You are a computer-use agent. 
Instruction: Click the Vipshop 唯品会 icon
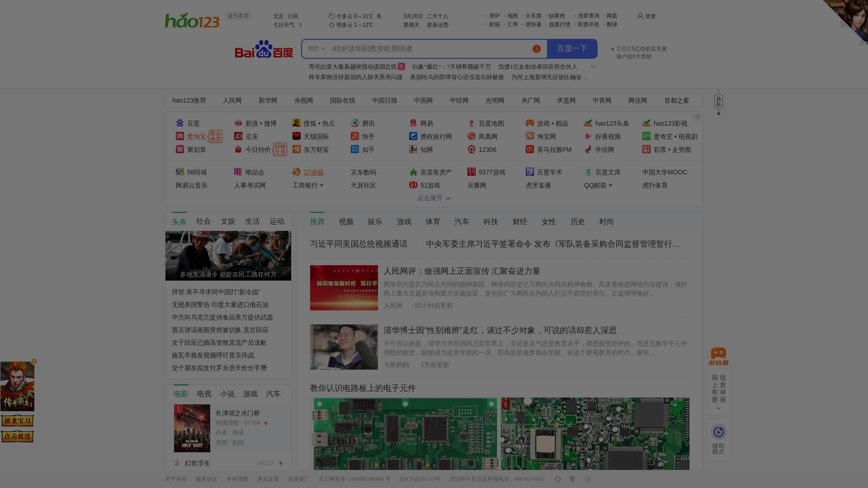(238, 172)
